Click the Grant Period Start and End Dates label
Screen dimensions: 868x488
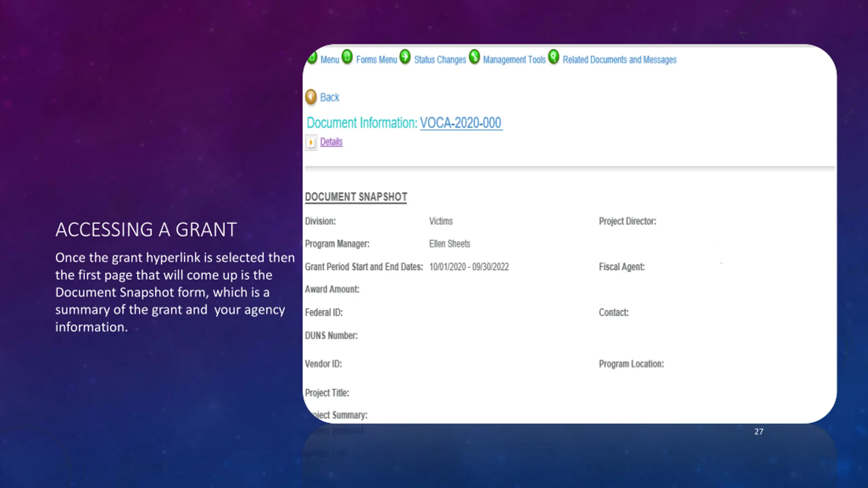pyautogui.click(x=364, y=267)
